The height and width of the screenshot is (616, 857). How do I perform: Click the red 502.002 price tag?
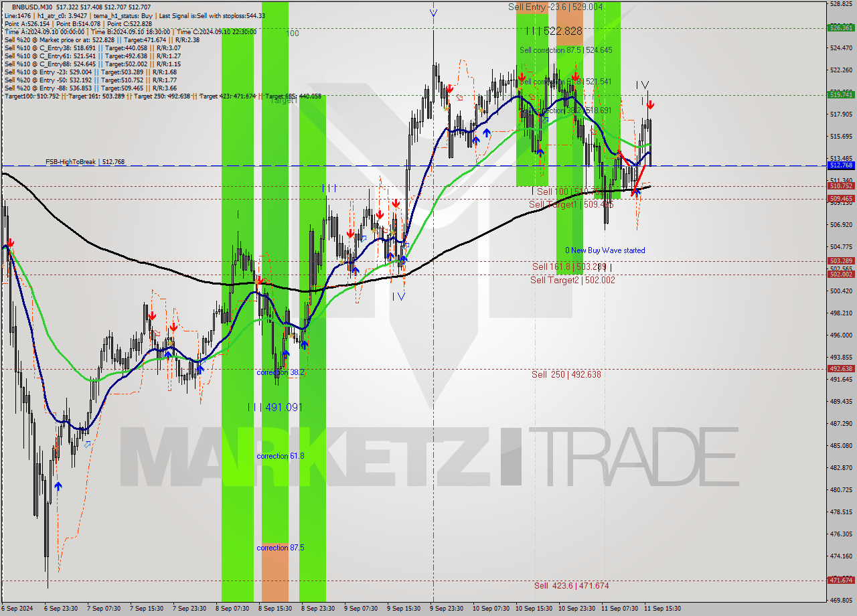click(x=841, y=275)
